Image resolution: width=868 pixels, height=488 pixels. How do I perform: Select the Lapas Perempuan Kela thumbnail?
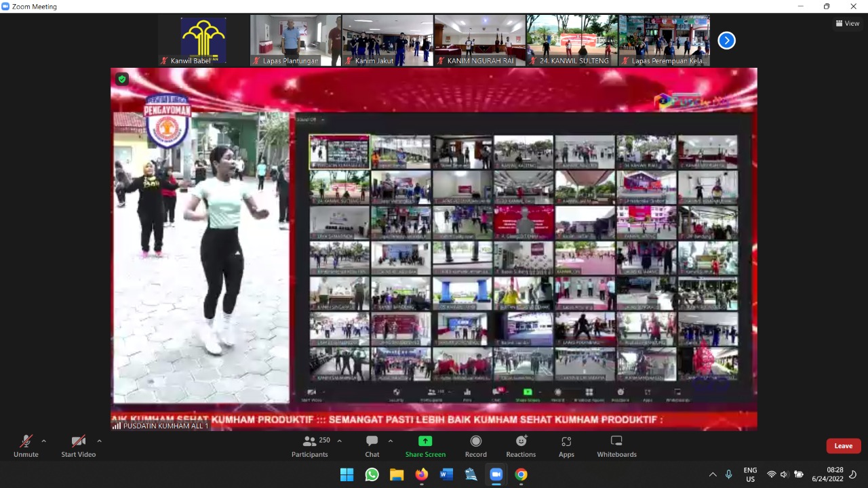(x=665, y=41)
